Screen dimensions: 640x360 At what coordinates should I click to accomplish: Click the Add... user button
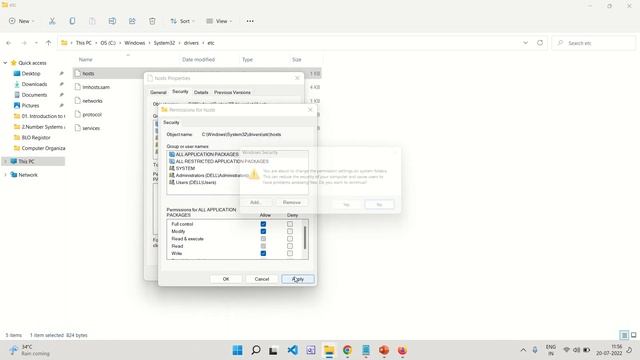[x=256, y=202]
